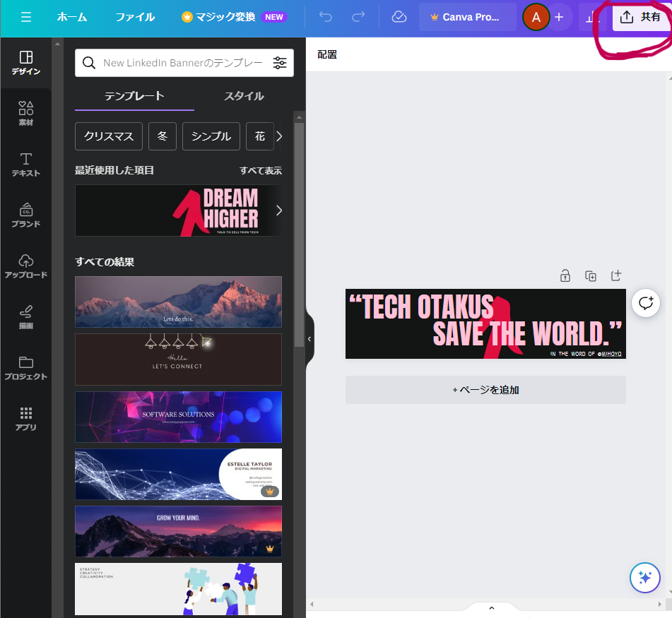Redo the last action
The image size is (672, 618).
[x=358, y=17]
